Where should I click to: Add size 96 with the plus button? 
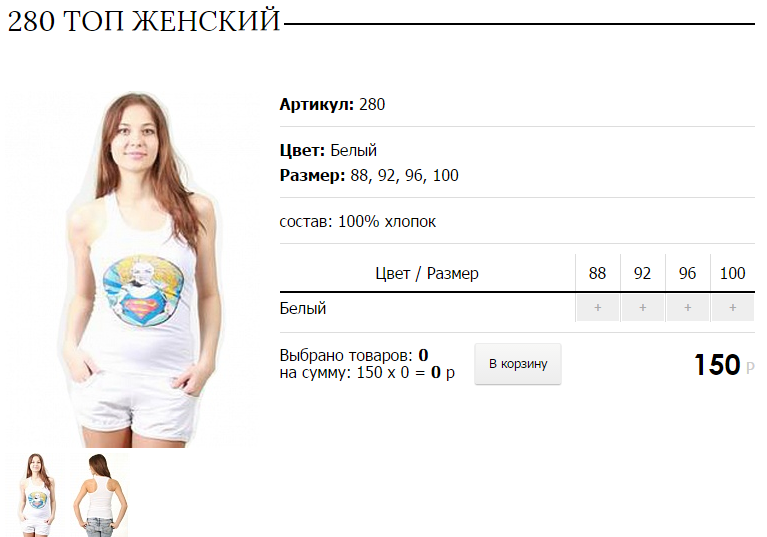pos(687,308)
